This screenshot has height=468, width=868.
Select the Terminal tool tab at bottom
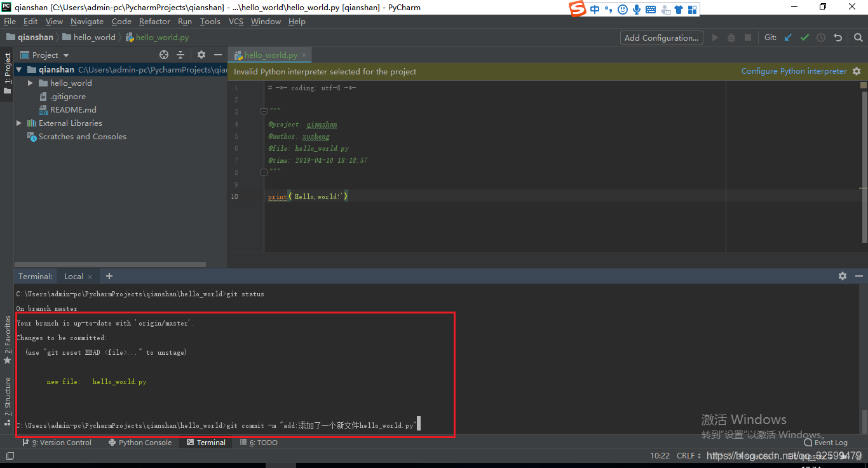(206, 443)
